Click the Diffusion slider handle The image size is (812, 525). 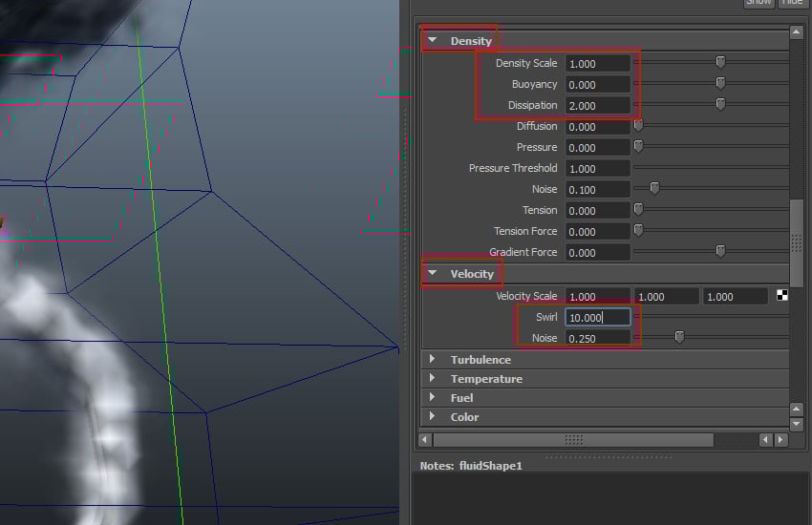[x=638, y=125]
